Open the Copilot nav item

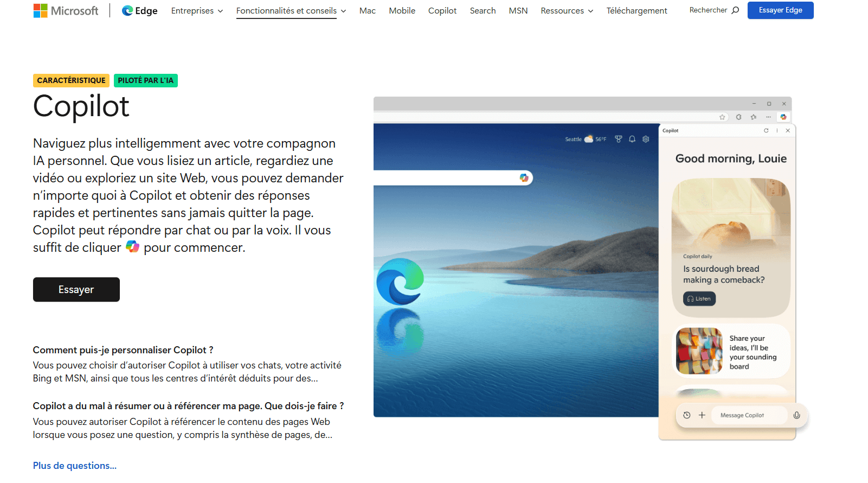(442, 11)
